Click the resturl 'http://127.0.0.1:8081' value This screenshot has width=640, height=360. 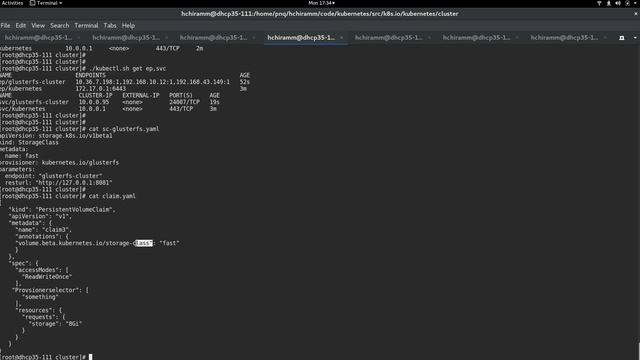(x=74, y=183)
